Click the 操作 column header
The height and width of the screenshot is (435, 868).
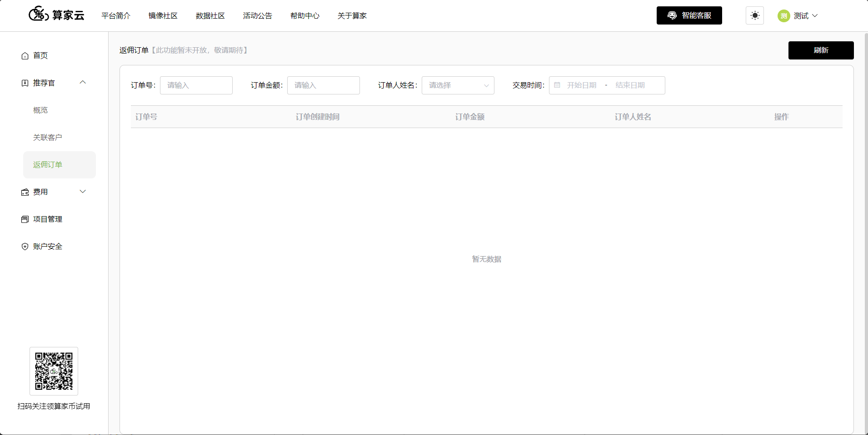point(782,117)
